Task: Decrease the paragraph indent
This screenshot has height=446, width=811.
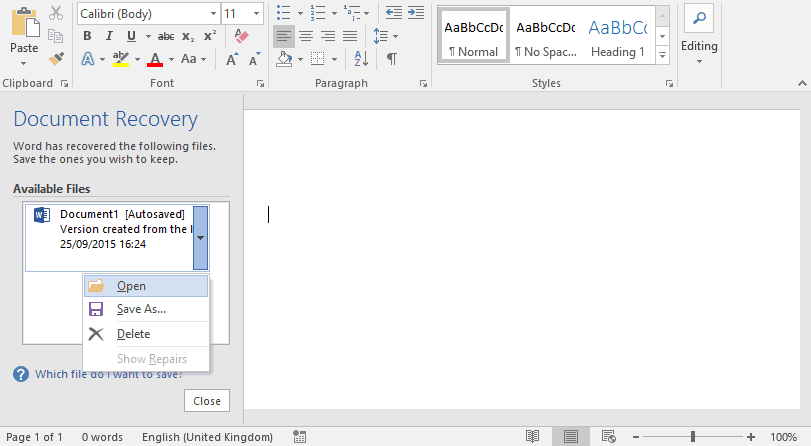Action: point(394,12)
